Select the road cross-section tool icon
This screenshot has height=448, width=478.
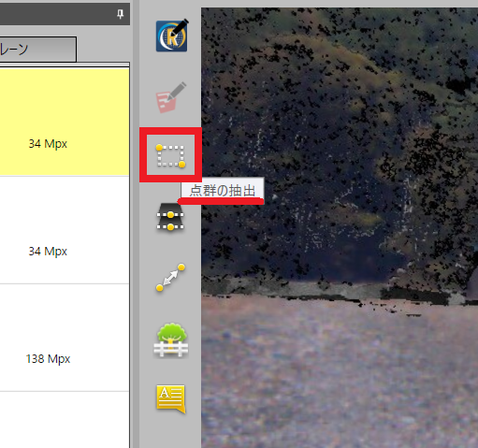pyautogui.click(x=170, y=217)
